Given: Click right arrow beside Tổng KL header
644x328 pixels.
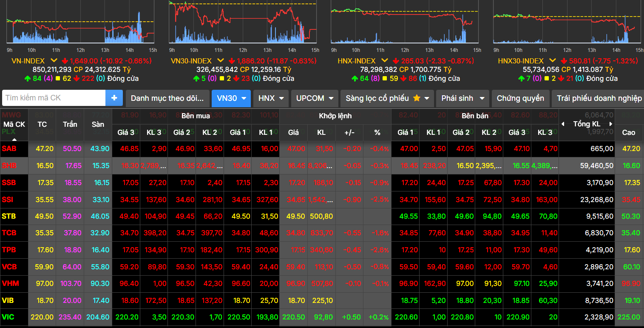Looking at the screenshot, I should [611, 124].
